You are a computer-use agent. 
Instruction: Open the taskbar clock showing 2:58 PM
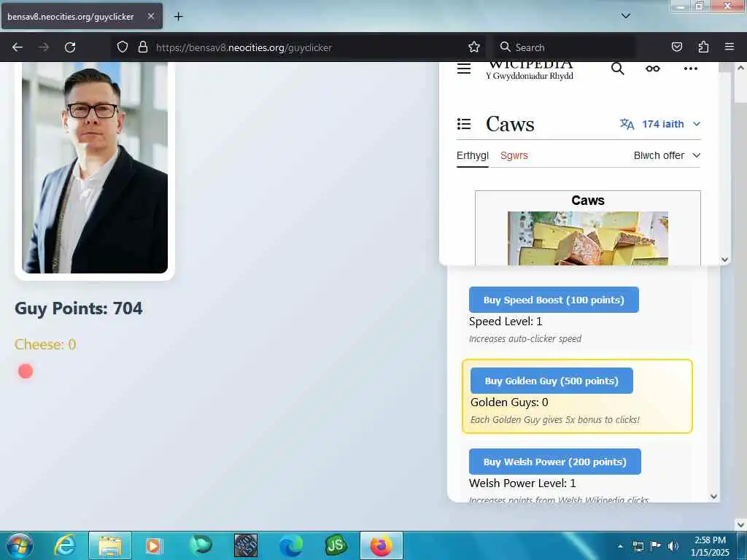click(710, 546)
